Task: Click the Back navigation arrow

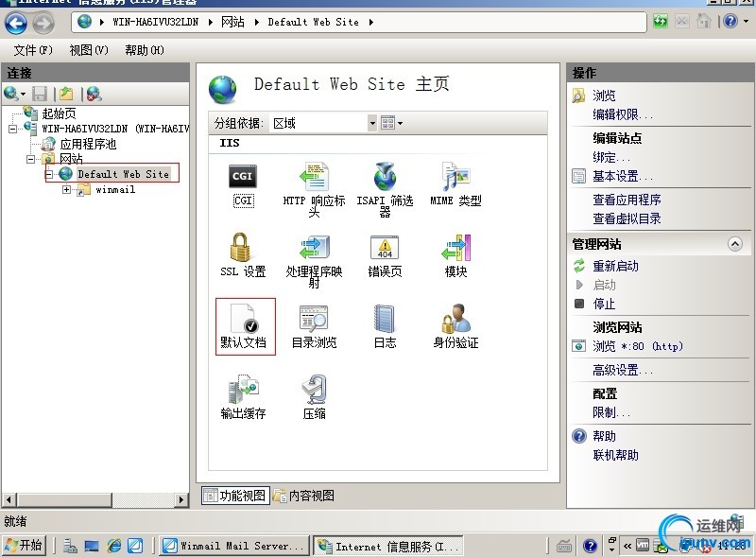Action: 15,23
